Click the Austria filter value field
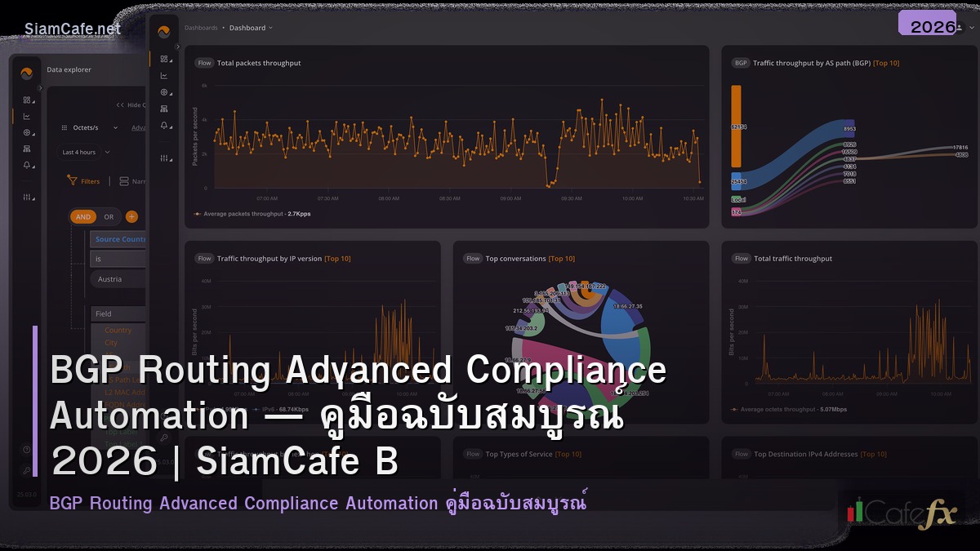 [109, 279]
